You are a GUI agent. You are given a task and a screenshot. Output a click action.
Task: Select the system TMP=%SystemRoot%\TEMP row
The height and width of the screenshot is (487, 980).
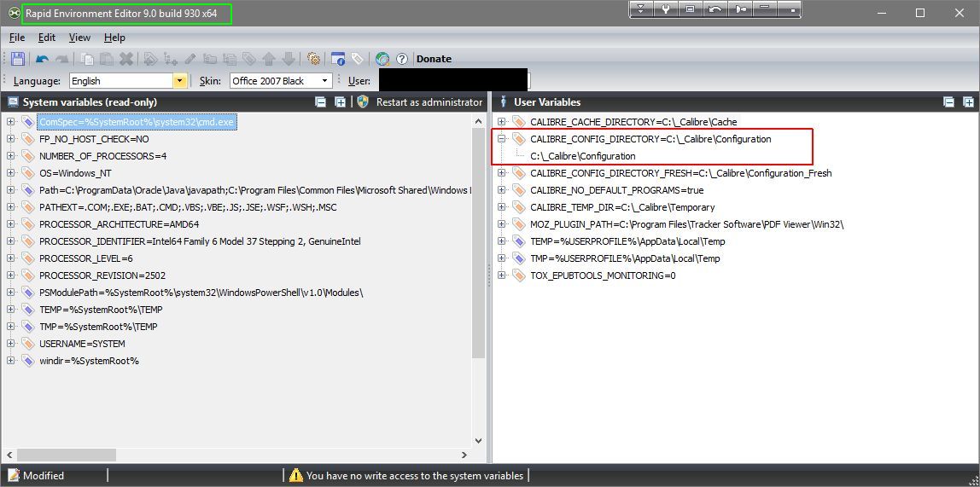(x=98, y=327)
